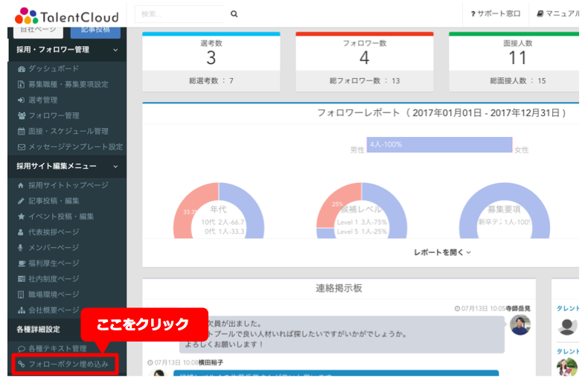Click the メッセージテンプレート設定 envelope icon
The image size is (588, 384).
pyautogui.click(x=22, y=147)
